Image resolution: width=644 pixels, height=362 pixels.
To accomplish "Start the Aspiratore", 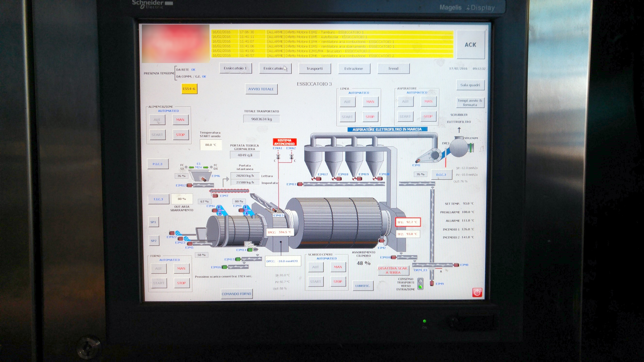I will tap(405, 116).
